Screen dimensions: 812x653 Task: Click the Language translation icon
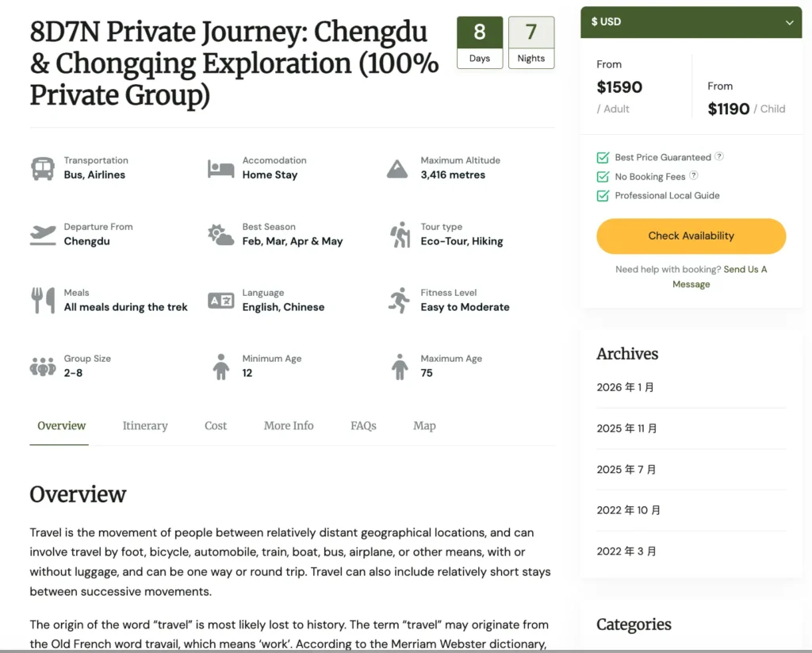tap(220, 300)
